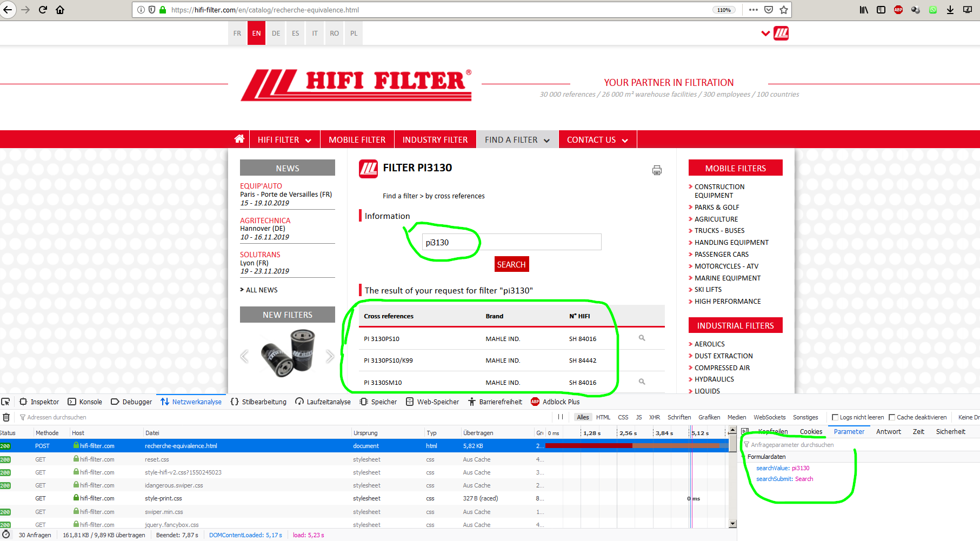Image resolution: width=980 pixels, height=541 pixels.
Task: Bookmark this page with star icon
Action: pos(784,10)
